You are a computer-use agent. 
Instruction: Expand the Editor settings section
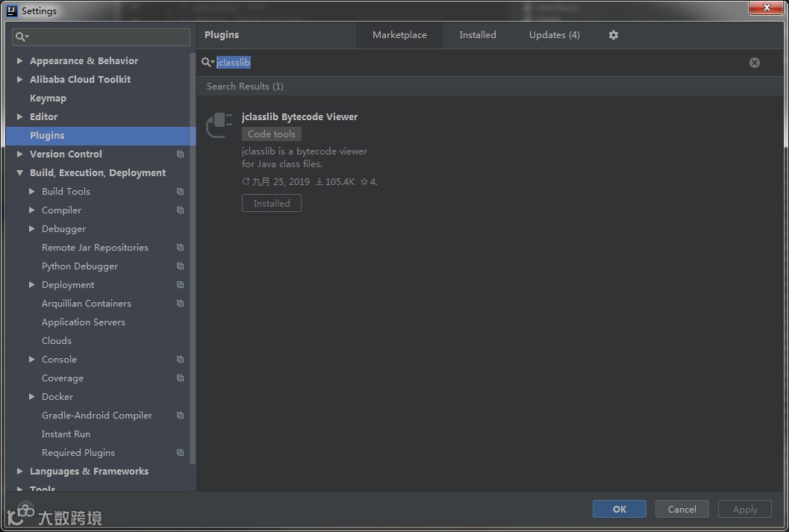click(19, 116)
